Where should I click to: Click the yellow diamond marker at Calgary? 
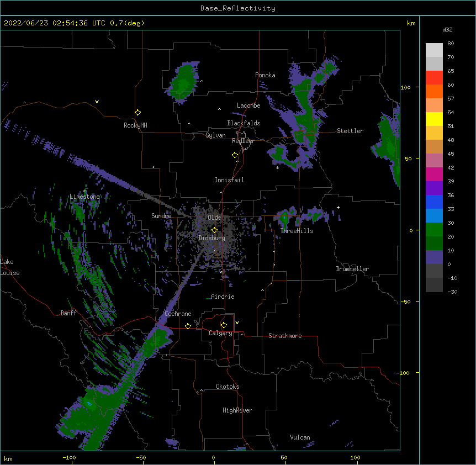[224, 325]
